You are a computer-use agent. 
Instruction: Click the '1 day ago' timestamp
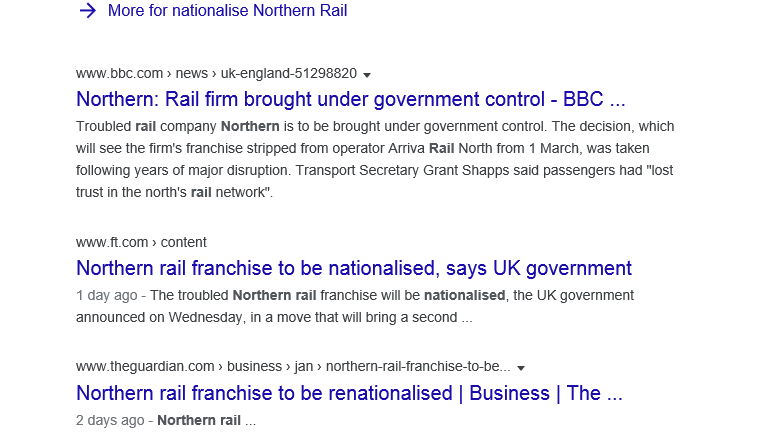point(107,296)
